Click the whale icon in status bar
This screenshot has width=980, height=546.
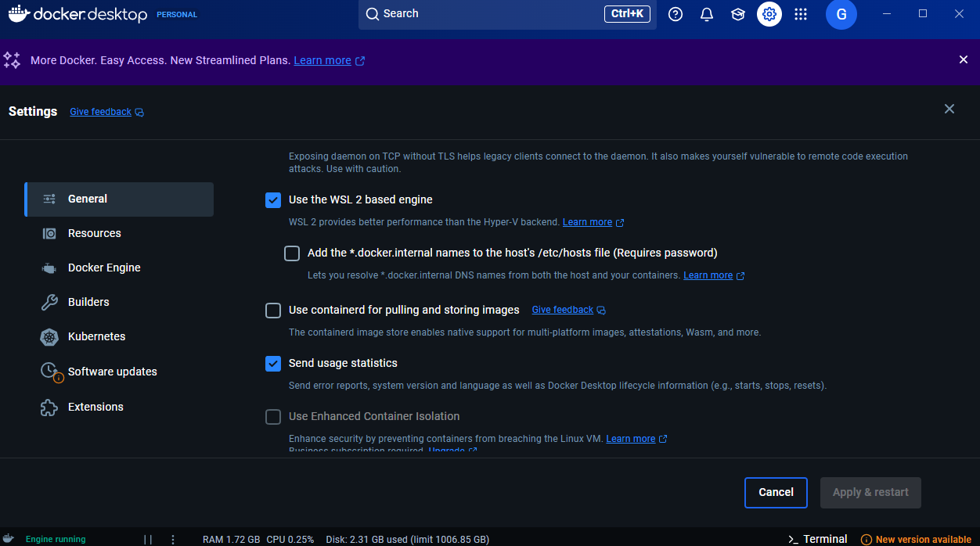(x=9, y=539)
